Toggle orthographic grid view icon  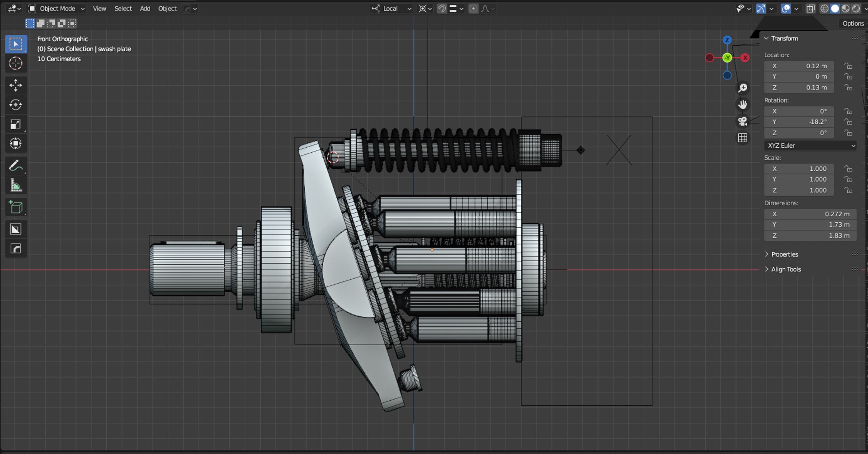coord(742,138)
